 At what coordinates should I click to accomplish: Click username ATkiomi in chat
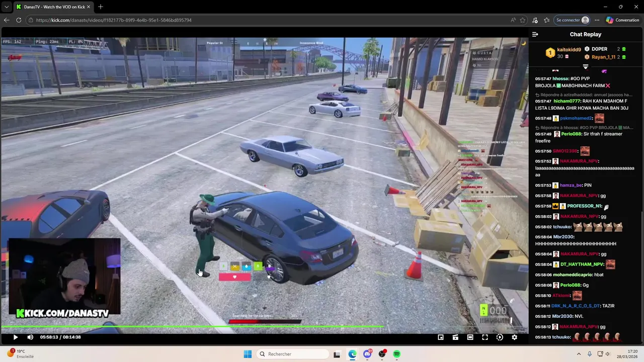(561, 296)
